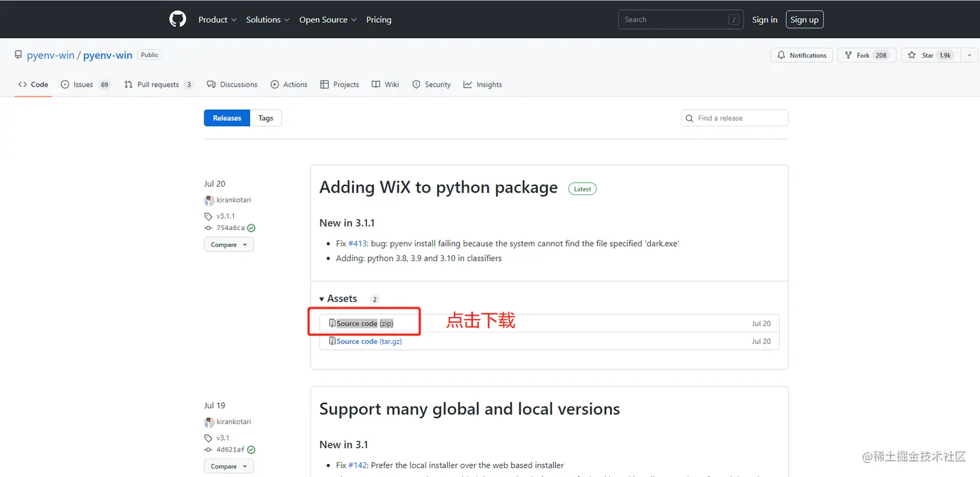Click the Sign in link

[765, 19]
